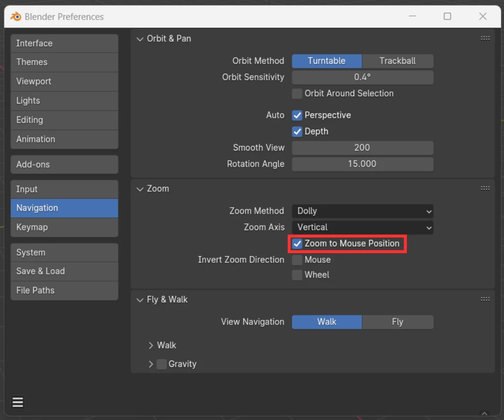Uncheck the Auto Depth option
Image resolution: width=504 pixels, height=420 pixels.
coord(297,132)
